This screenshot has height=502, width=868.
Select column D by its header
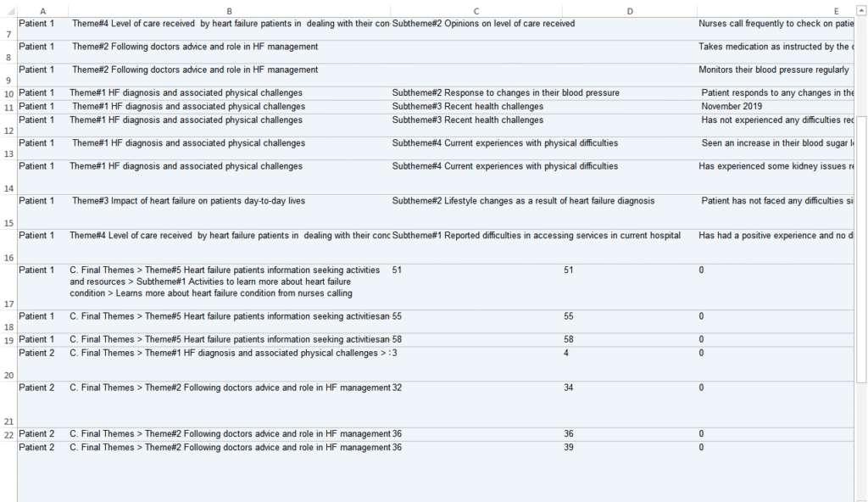coord(630,11)
